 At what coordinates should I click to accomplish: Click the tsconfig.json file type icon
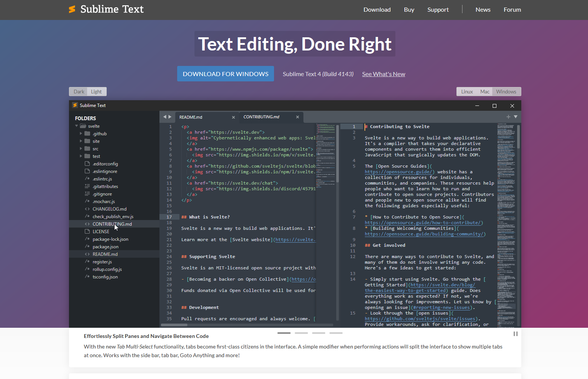pos(87,277)
